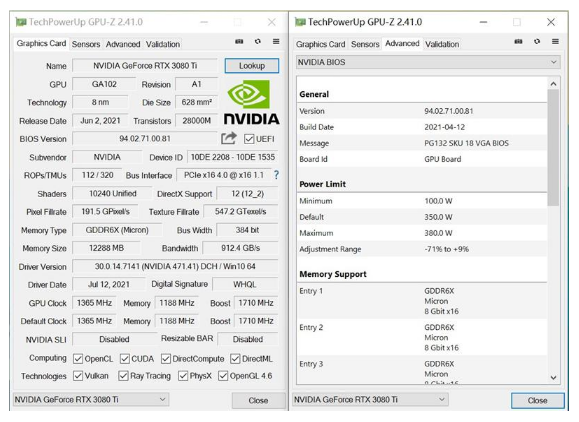
Task: Click the NVIDIA logo image
Action: pyautogui.click(x=252, y=103)
